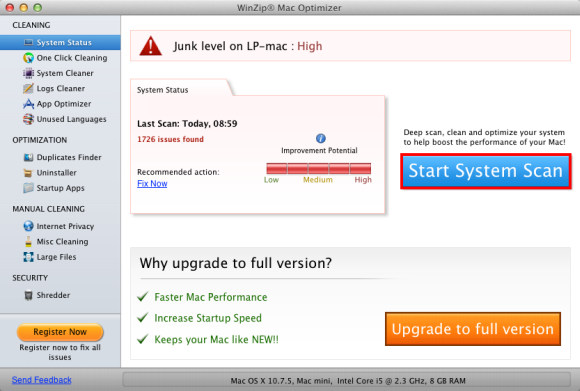The image size is (580, 391).
Task: Select System Status in sidebar
Action: (60, 43)
